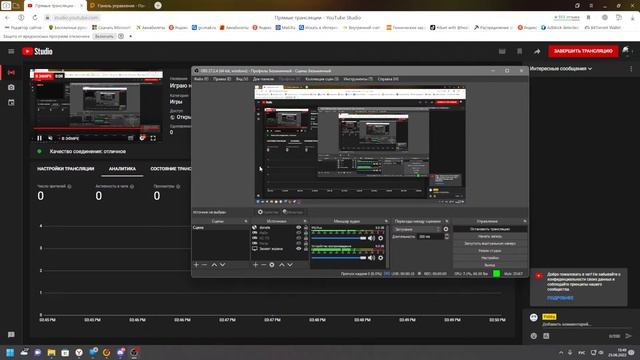Open the feedback icon at sidebar bottom
The image size is (640, 360).
pyautogui.click(x=11, y=335)
